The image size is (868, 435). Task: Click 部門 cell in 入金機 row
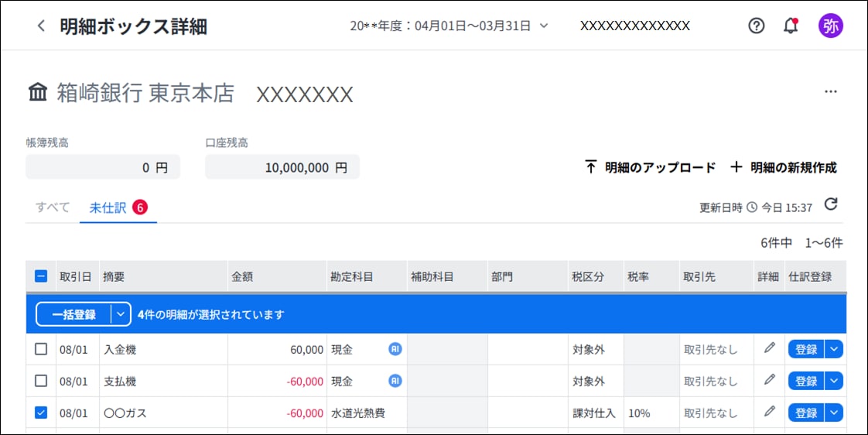pyautogui.click(x=528, y=349)
